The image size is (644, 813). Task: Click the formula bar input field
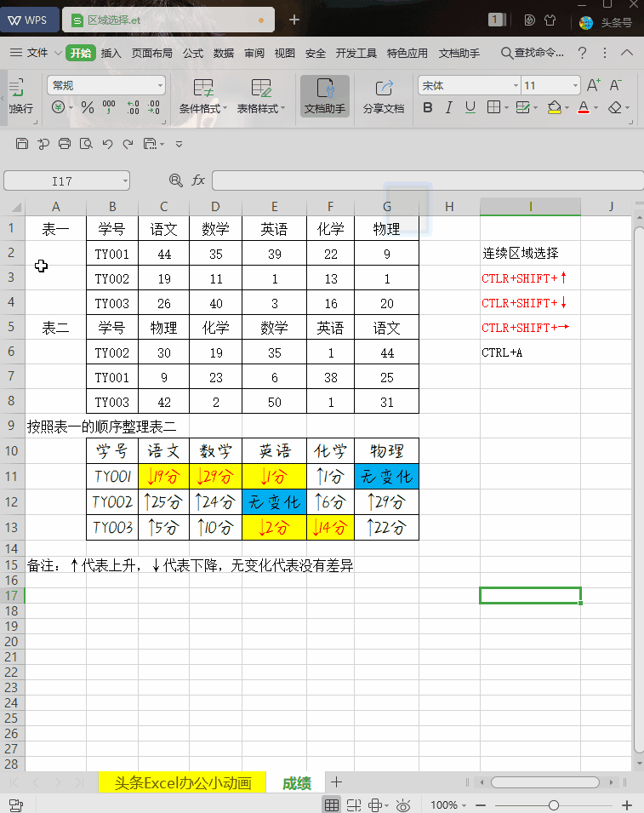tap(428, 181)
